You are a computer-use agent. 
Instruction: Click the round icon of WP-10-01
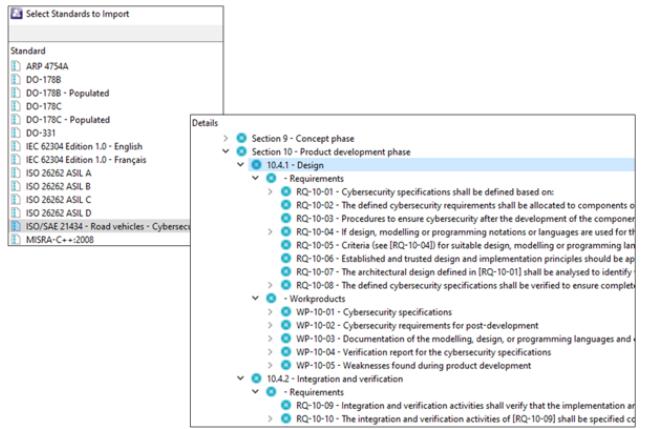point(286,312)
